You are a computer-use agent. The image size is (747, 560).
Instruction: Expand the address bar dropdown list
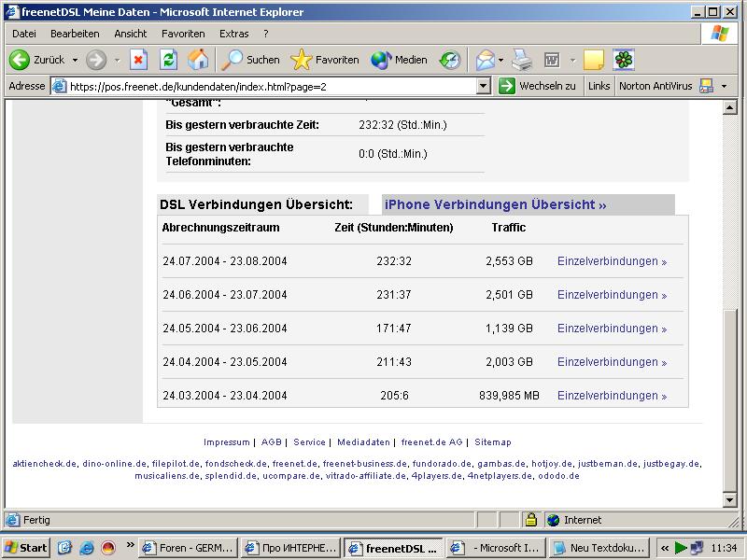coord(484,86)
